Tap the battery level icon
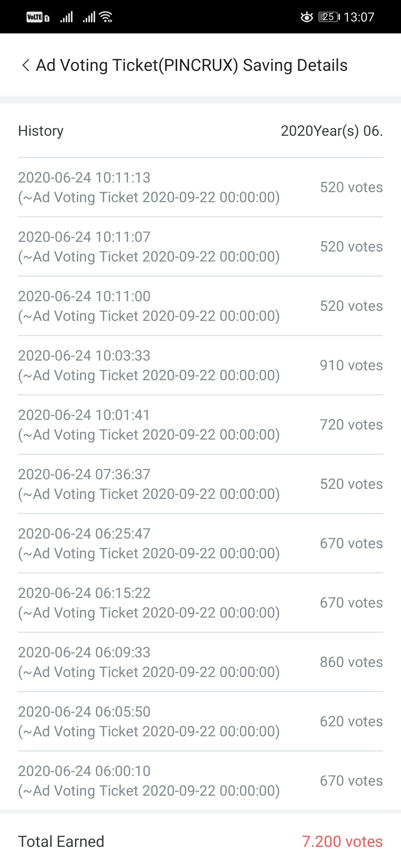Viewport: 401px width, 868px height. click(x=329, y=17)
